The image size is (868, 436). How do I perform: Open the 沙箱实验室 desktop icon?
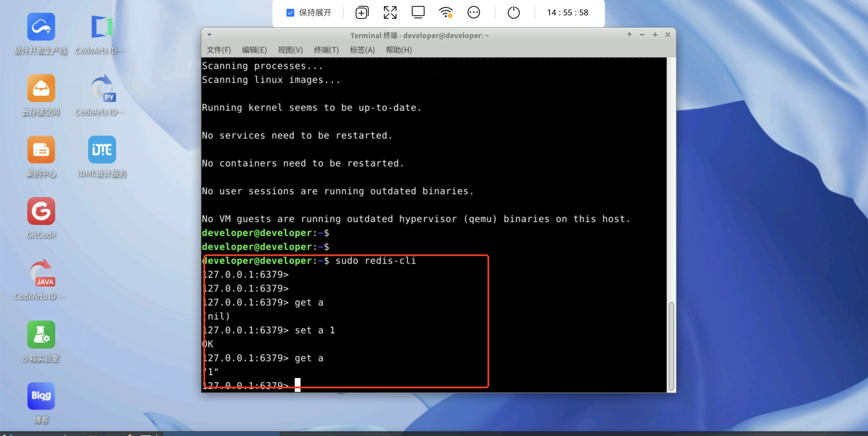(41, 335)
